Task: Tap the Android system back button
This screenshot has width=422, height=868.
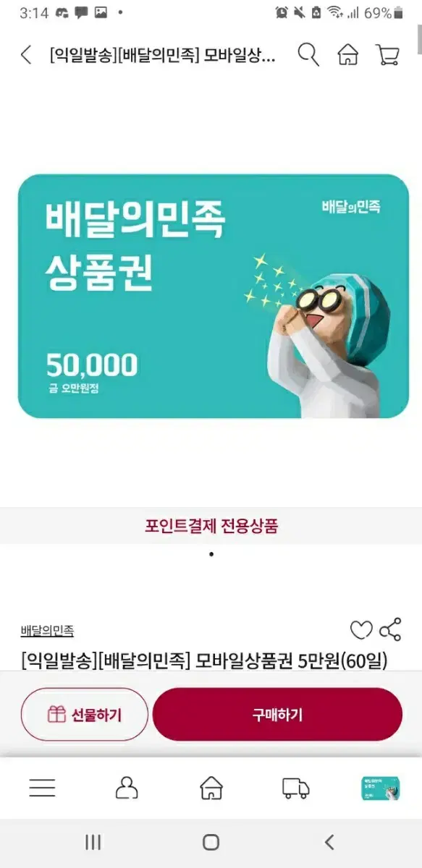Action: click(329, 842)
